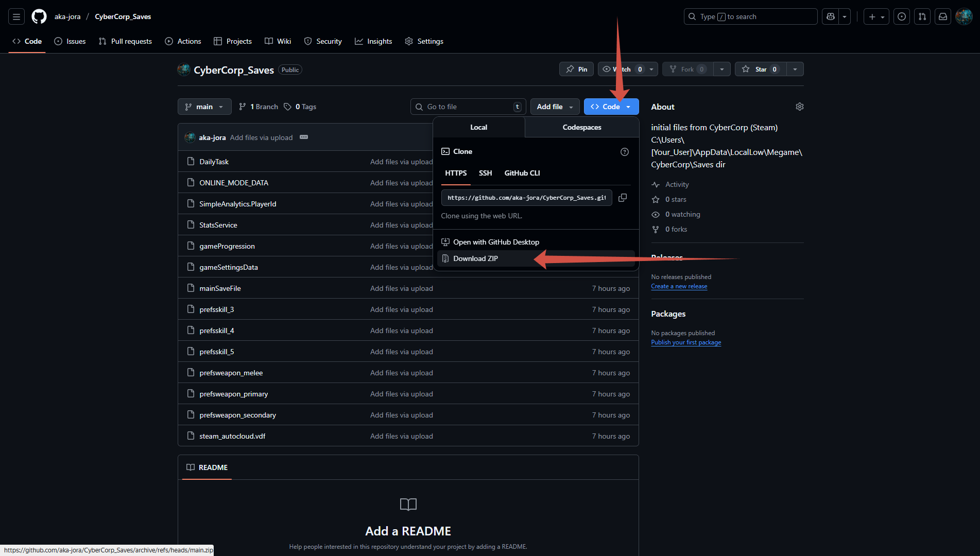Open pull requests icon in top header
Viewport: 980px width, 556px height.
pos(922,16)
